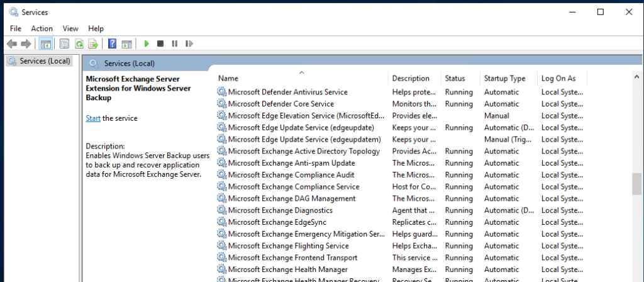
Task: Select Microsoft Exchange Anti-spam Update service
Action: pyautogui.click(x=400, y=163)
